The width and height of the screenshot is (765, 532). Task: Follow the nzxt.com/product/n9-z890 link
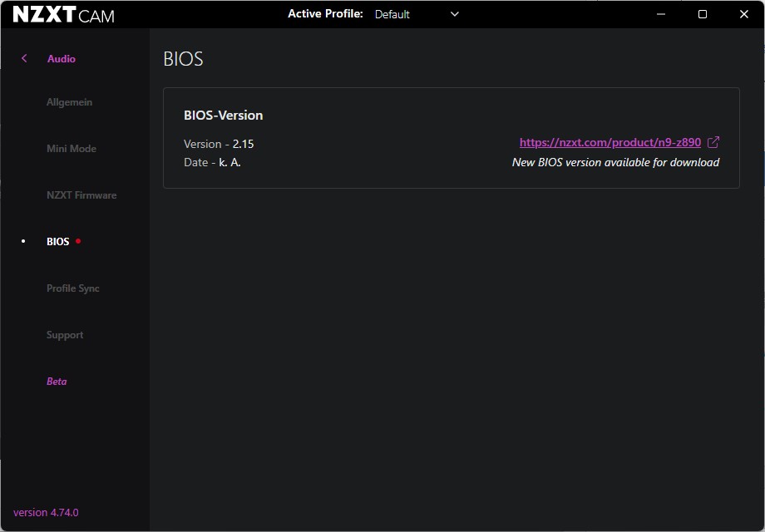(610, 143)
